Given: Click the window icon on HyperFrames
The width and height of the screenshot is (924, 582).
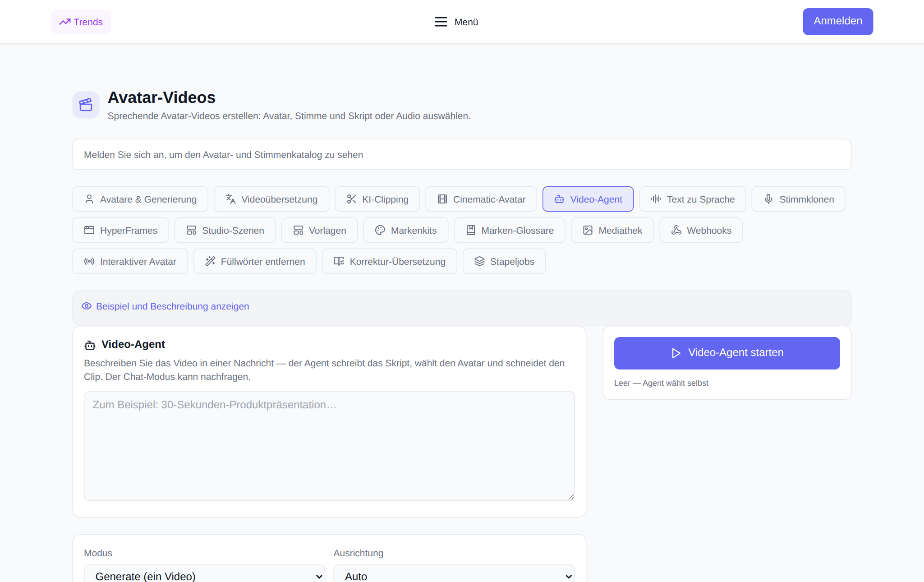Looking at the screenshot, I should pos(89,230).
